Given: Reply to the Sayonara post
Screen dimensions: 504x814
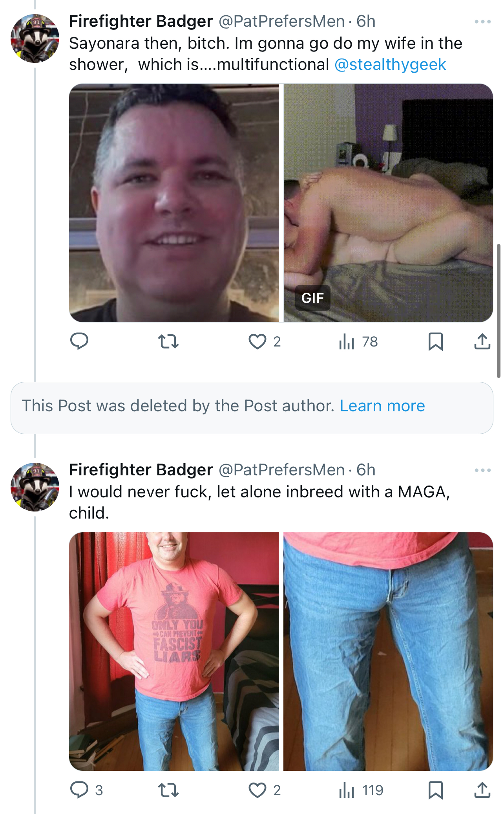Looking at the screenshot, I should click(x=79, y=341).
